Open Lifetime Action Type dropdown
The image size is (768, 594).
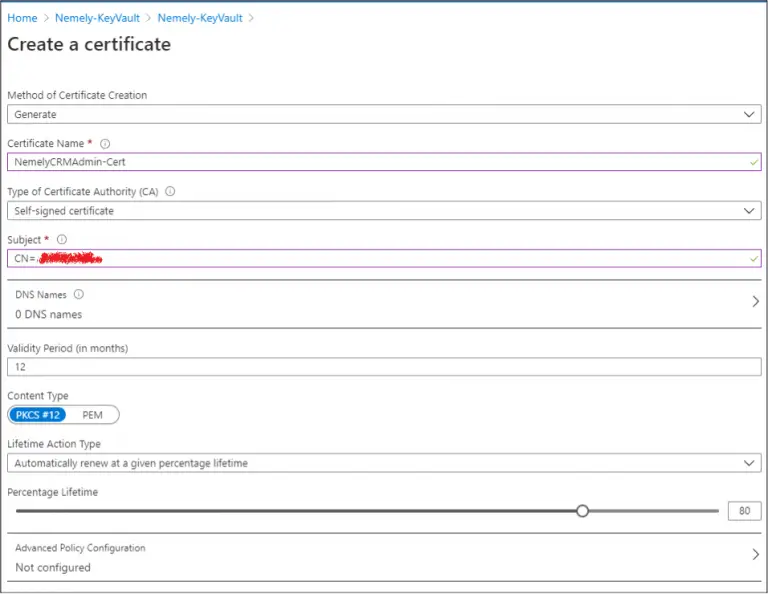point(384,463)
